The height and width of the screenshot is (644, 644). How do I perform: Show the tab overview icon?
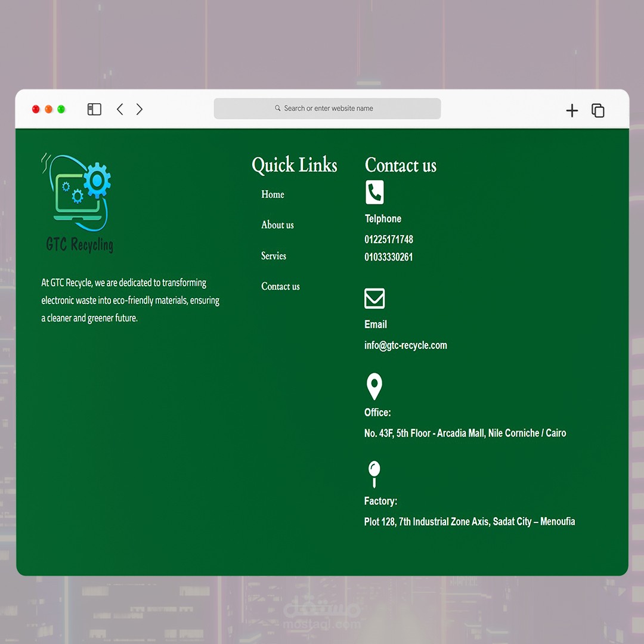598,110
